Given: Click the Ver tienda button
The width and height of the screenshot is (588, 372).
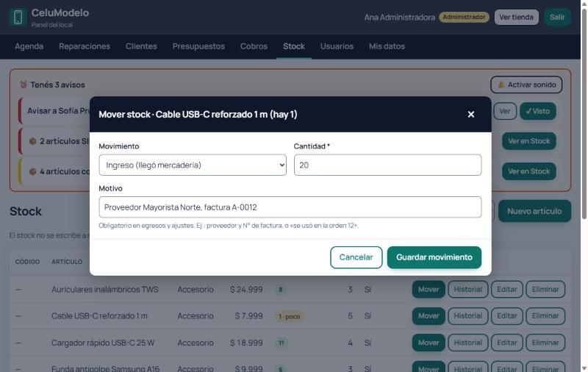Looking at the screenshot, I should click(517, 17).
